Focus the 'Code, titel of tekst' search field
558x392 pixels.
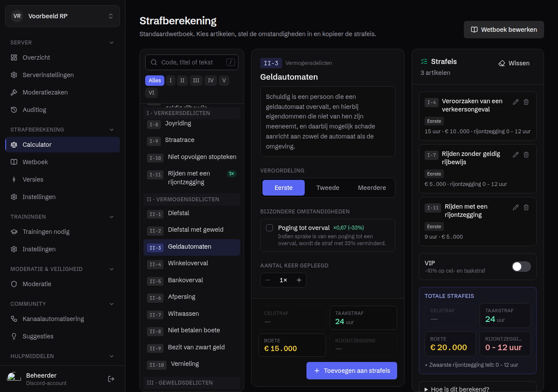tap(192, 62)
